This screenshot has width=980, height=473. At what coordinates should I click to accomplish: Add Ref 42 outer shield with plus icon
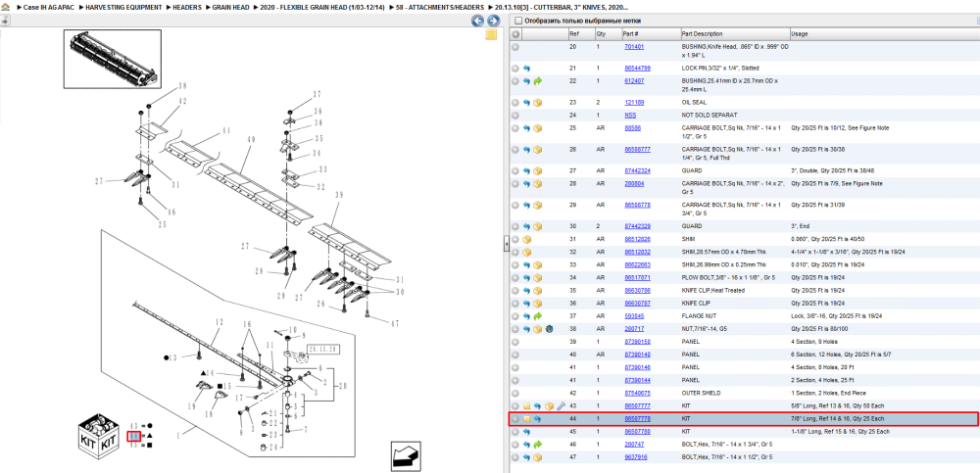pos(515,394)
